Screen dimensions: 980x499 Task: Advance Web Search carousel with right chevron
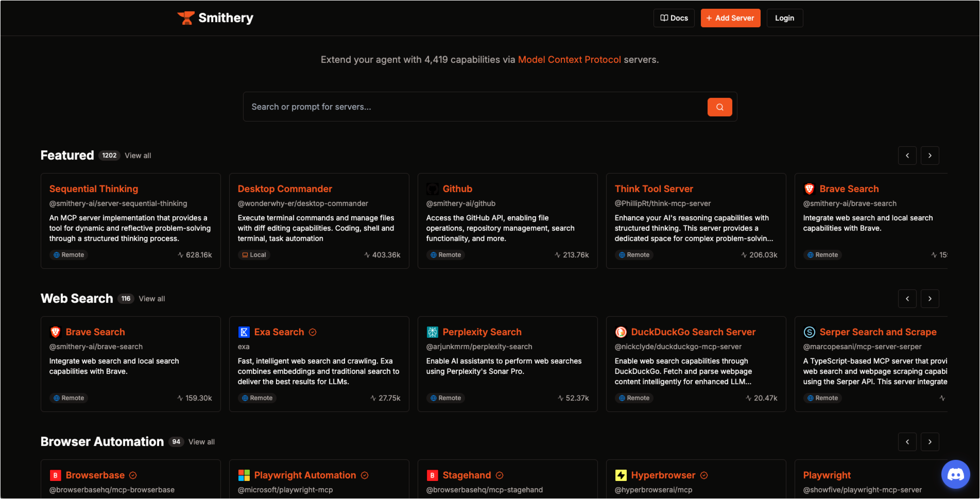pyautogui.click(x=930, y=299)
